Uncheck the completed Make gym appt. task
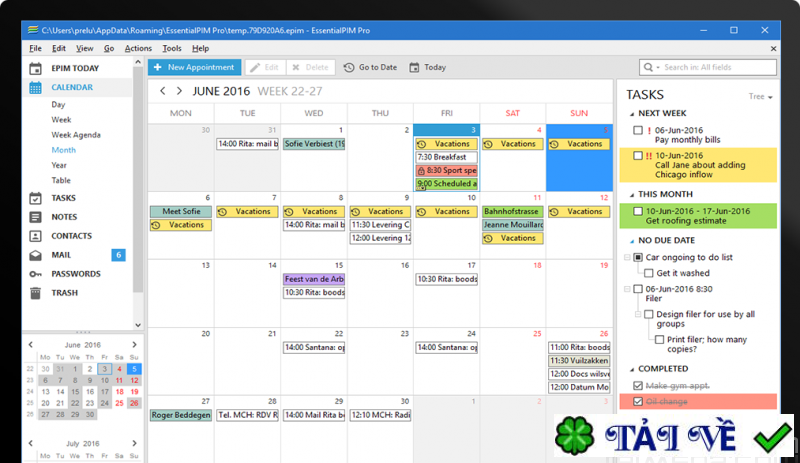This screenshot has height=463, width=800. [x=638, y=385]
